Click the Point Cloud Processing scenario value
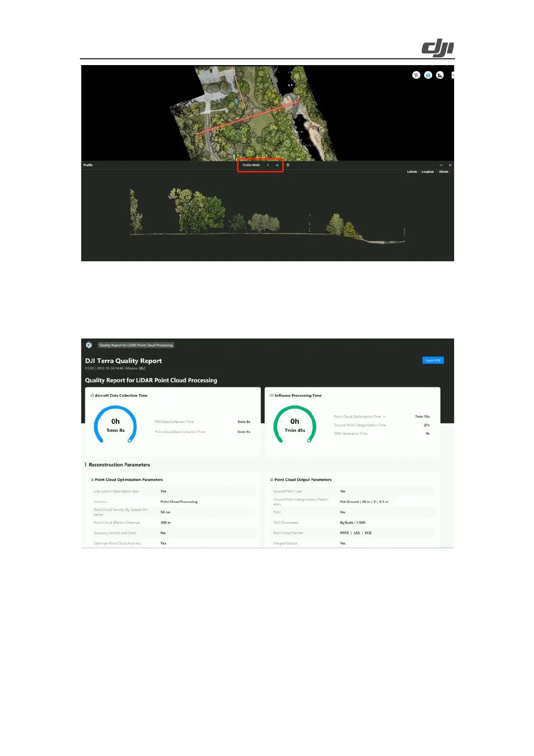 179,502
